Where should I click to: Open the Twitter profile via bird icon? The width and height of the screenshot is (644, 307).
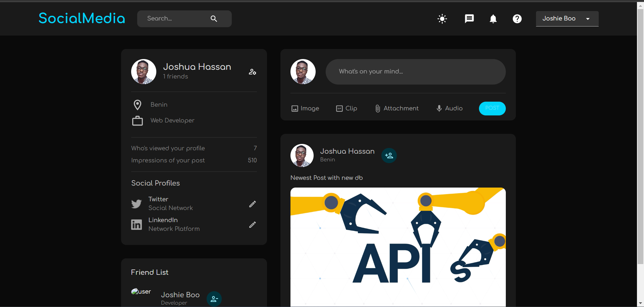[136, 204]
